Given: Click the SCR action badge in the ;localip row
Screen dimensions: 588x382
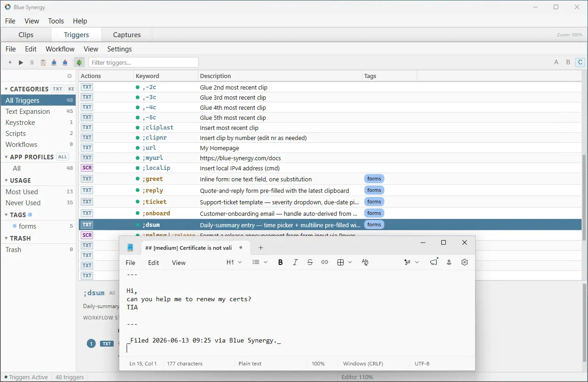Looking at the screenshot, I should [x=87, y=168].
